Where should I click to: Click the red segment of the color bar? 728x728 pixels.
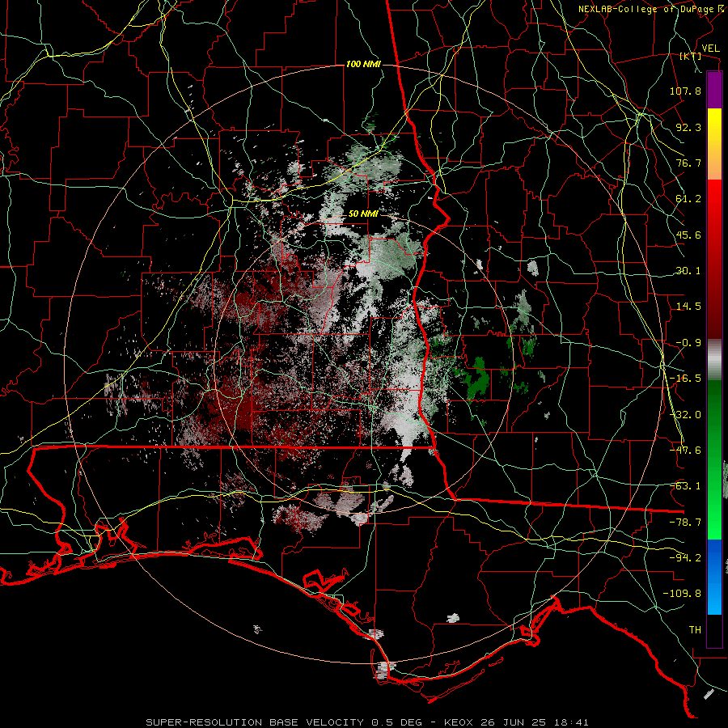click(x=714, y=259)
